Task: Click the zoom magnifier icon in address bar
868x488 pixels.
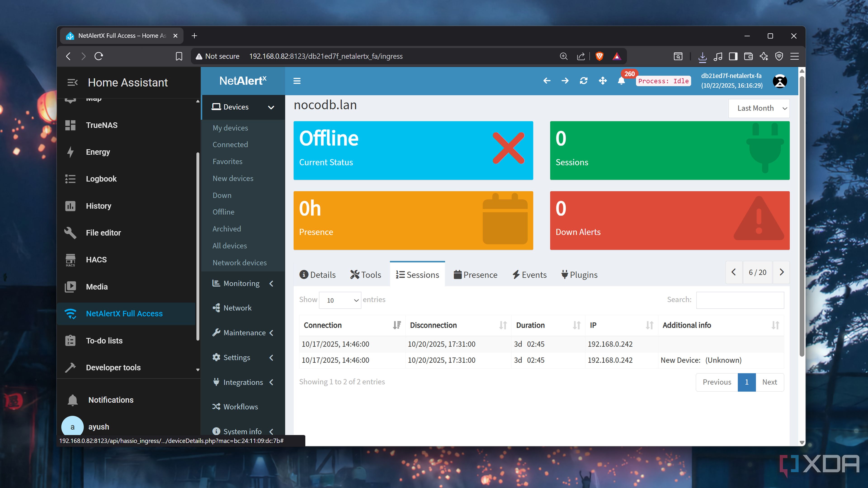Action: coord(563,56)
